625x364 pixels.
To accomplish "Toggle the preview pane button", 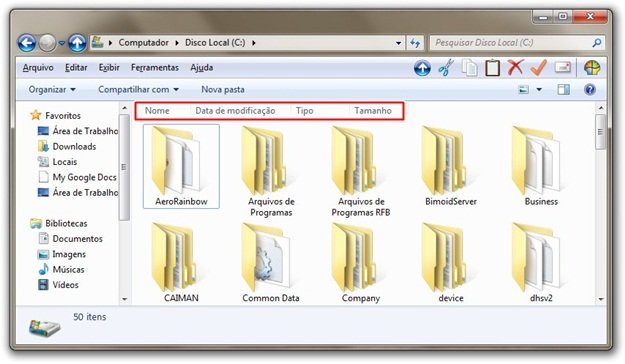I will [563, 89].
